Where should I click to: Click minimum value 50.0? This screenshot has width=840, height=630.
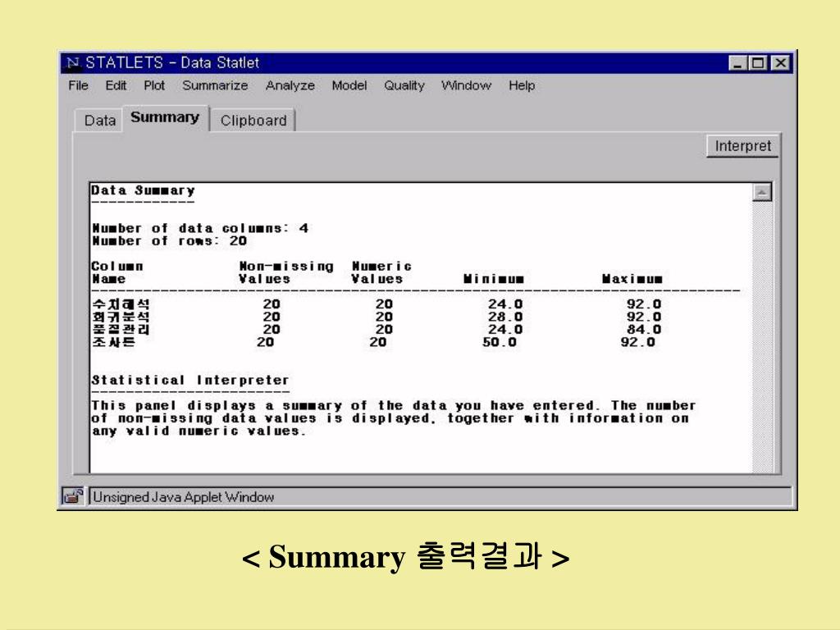click(500, 342)
